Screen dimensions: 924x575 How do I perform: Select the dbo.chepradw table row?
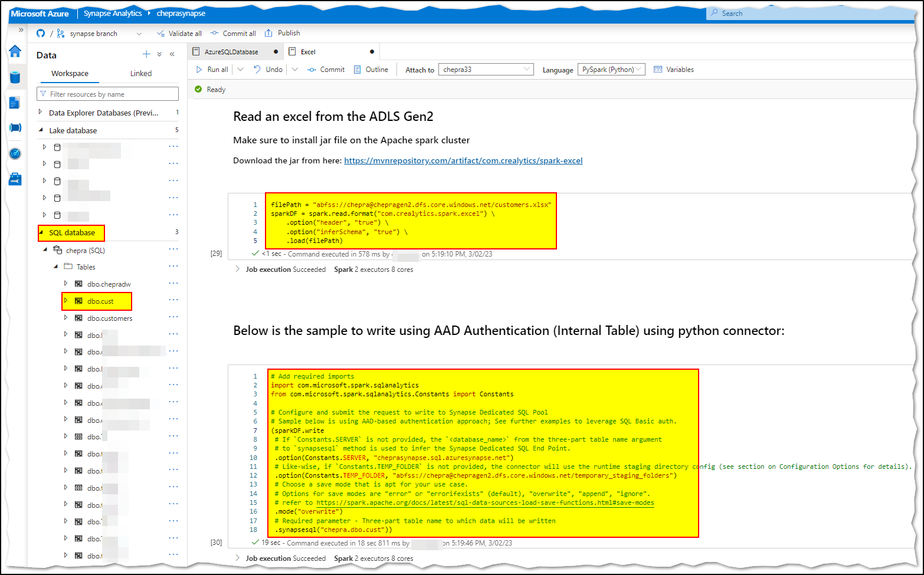click(x=109, y=284)
